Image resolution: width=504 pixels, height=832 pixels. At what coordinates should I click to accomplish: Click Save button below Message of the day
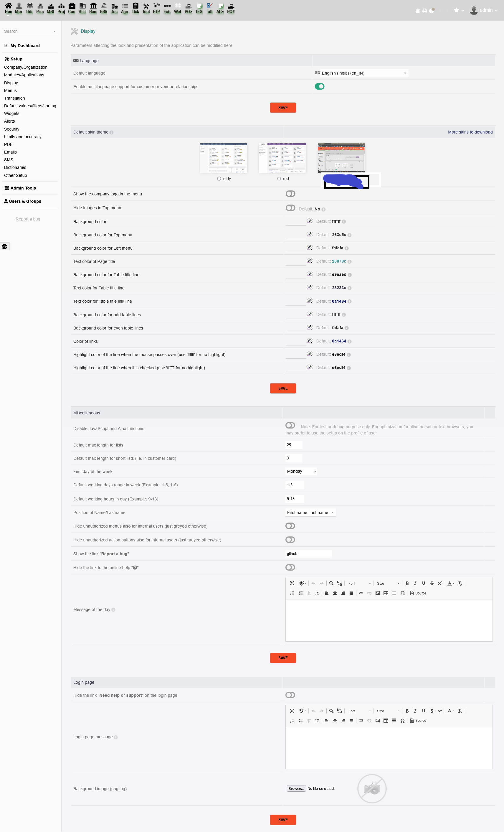click(283, 658)
